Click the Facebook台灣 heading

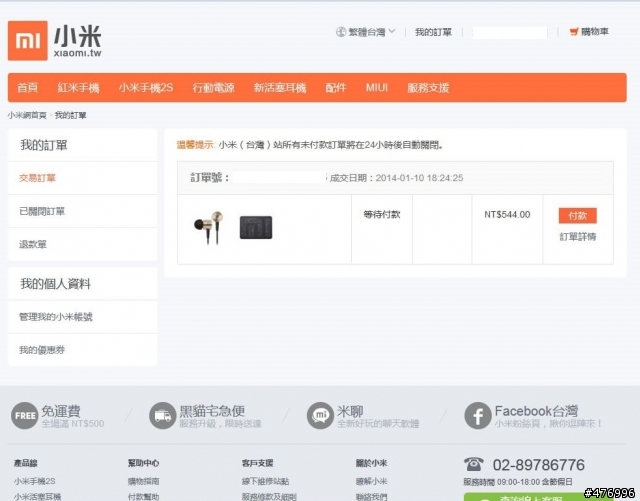pos(536,411)
